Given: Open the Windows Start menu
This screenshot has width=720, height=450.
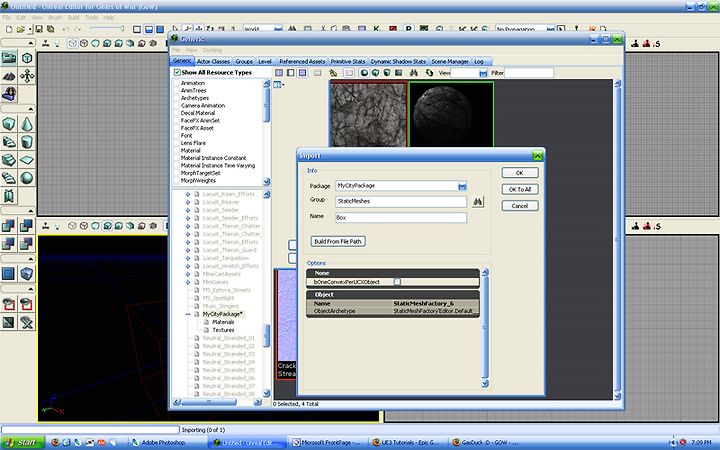Looking at the screenshot, I should coord(22,443).
